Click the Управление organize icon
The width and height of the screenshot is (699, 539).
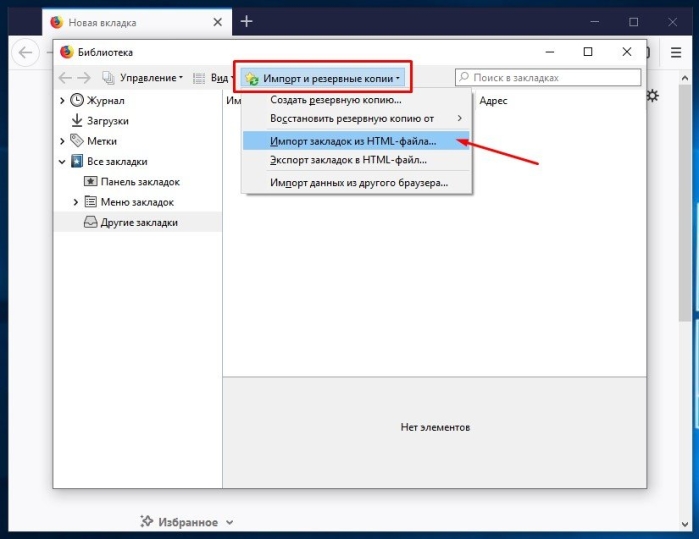[x=108, y=78]
